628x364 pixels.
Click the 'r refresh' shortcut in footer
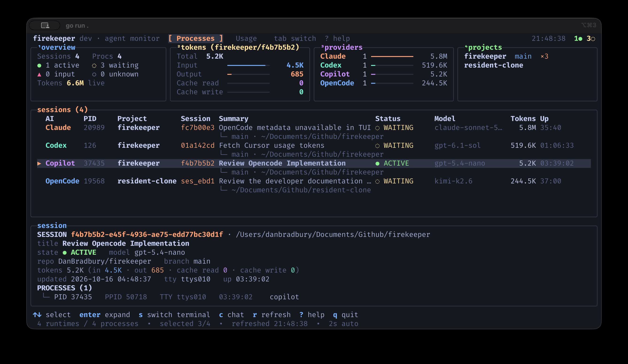(x=271, y=315)
